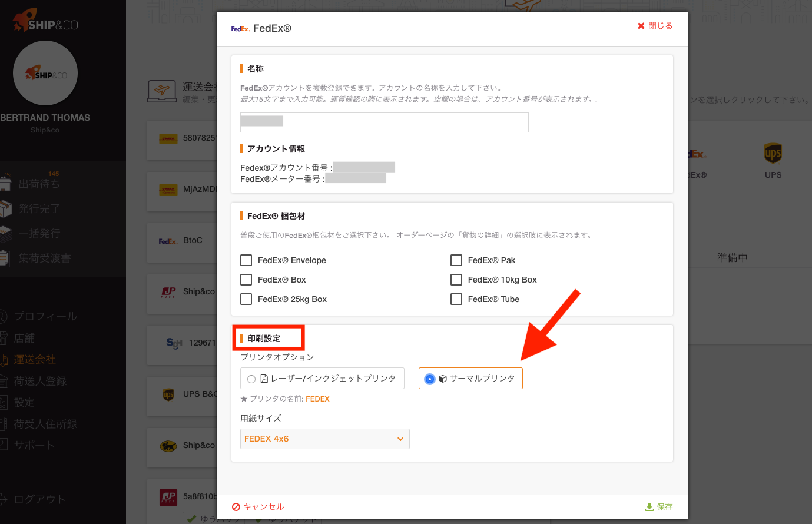
Task: Open 発行完了 in the sidebar
Action: [39, 209]
